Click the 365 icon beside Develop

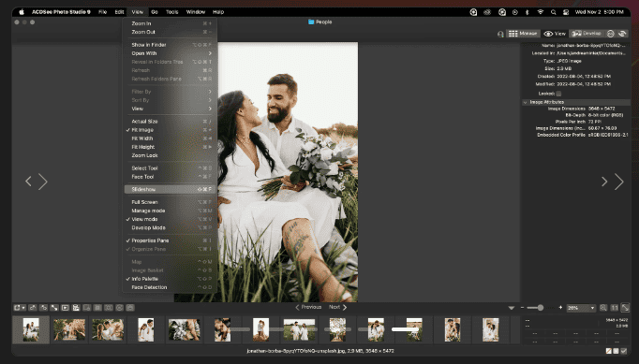pyautogui.click(x=611, y=34)
